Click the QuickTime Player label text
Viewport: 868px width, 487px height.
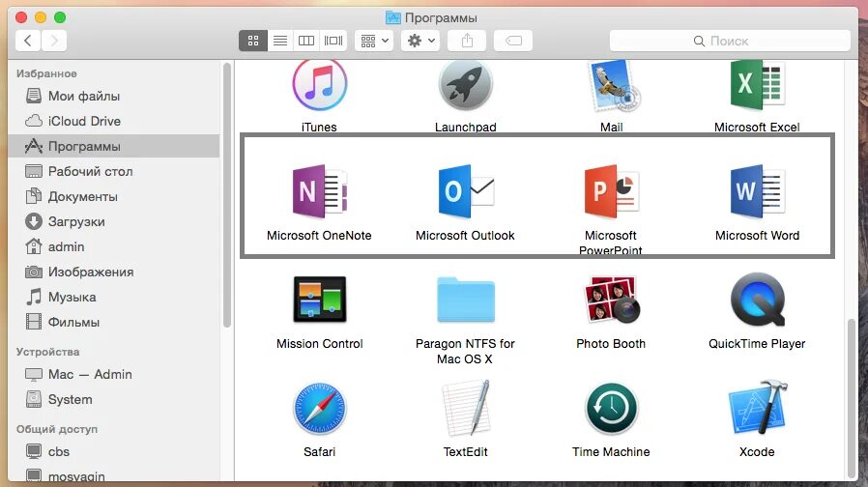757,344
